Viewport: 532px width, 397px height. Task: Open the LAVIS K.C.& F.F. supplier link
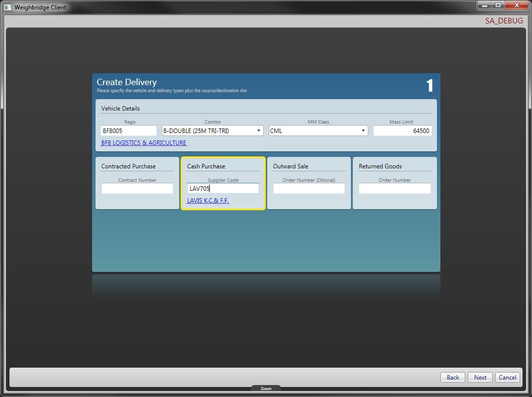tap(208, 201)
